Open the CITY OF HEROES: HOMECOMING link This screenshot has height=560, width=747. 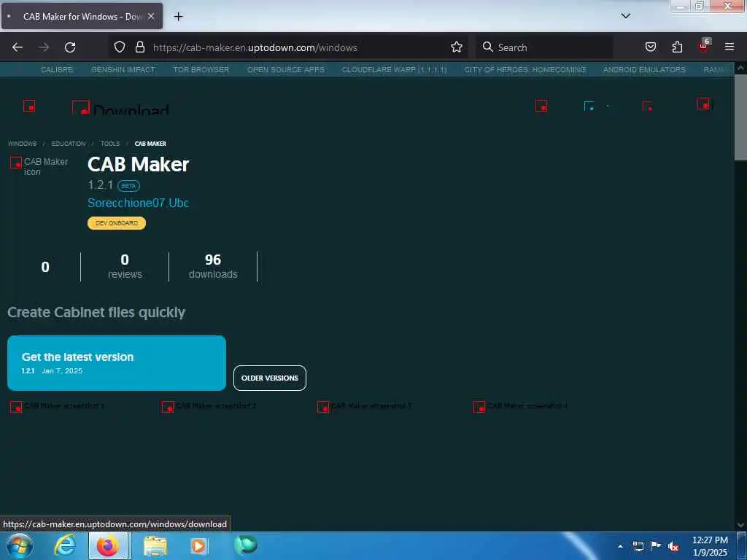tap(525, 69)
